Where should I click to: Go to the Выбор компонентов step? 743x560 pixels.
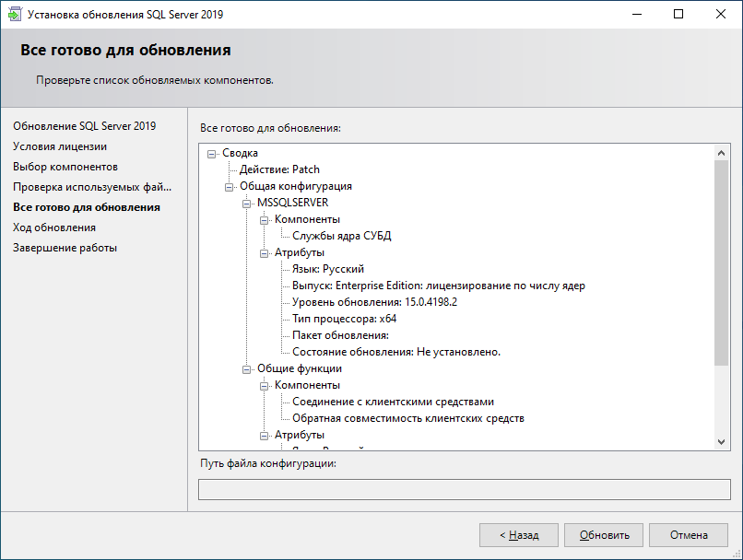[65, 167]
